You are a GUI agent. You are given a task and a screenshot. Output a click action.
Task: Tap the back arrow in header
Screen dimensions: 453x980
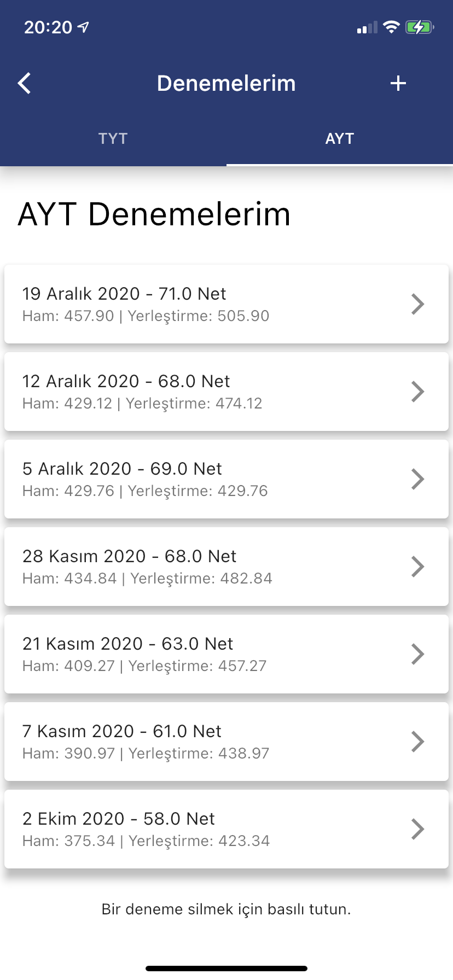pyautogui.click(x=25, y=84)
